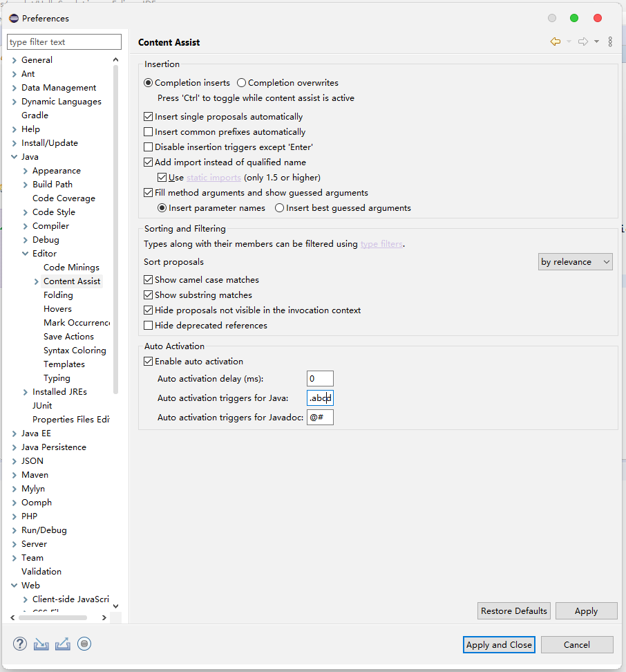Screen dimensions: 626x672
Task: Navigate back using the yellow arrow icon
Action: 556,41
